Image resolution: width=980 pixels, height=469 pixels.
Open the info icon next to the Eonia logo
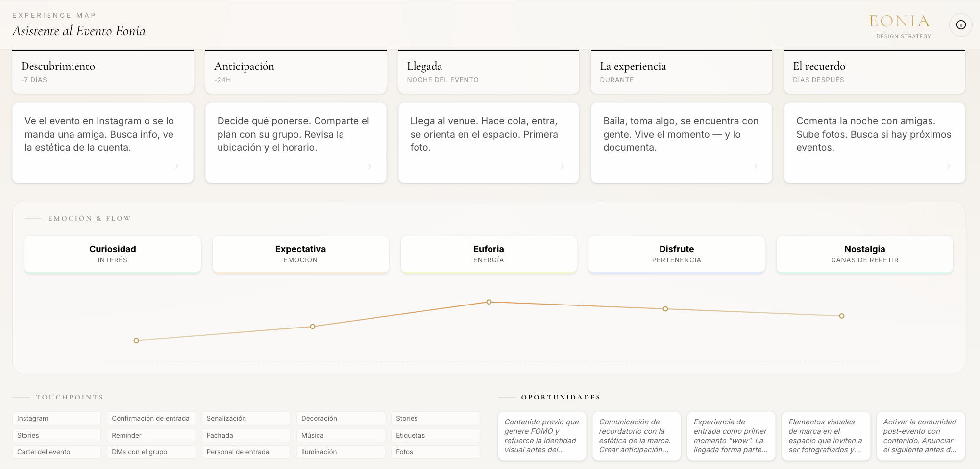tap(961, 25)
